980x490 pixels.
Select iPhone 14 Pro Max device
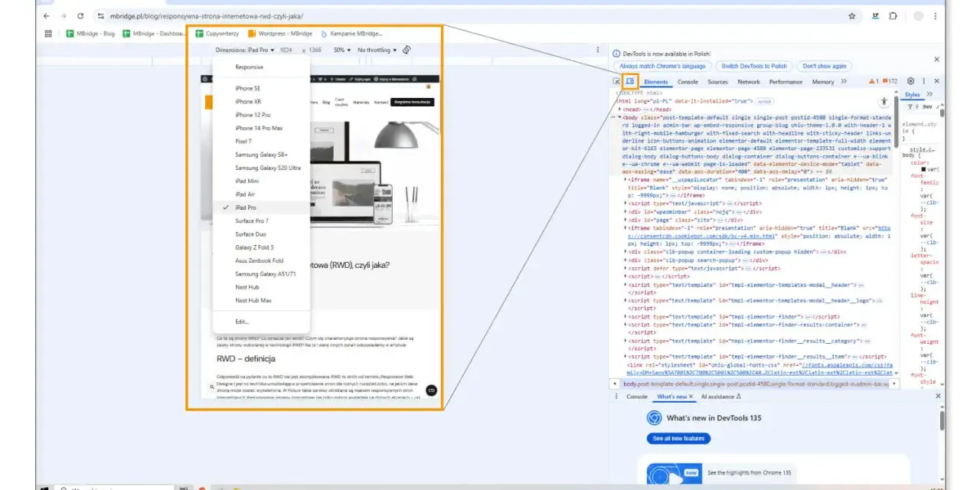tap(261, 128)
